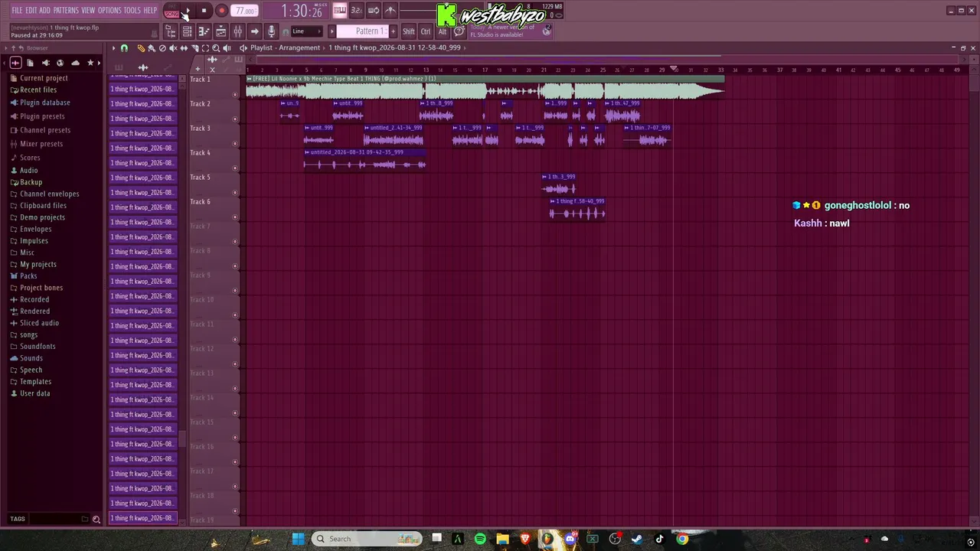Toggle the Ctrl modifier button
Image resolution: width=980 pixels, height=551 pixels.
426,31
